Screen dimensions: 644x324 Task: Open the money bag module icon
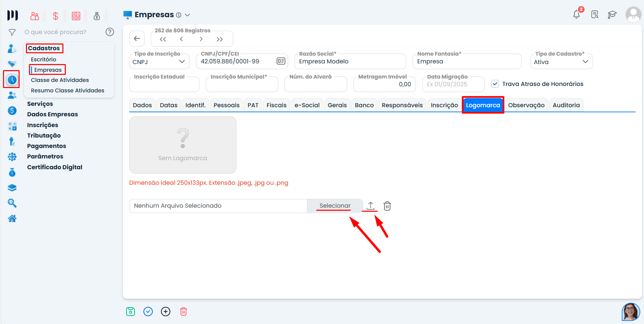[97, 16]
